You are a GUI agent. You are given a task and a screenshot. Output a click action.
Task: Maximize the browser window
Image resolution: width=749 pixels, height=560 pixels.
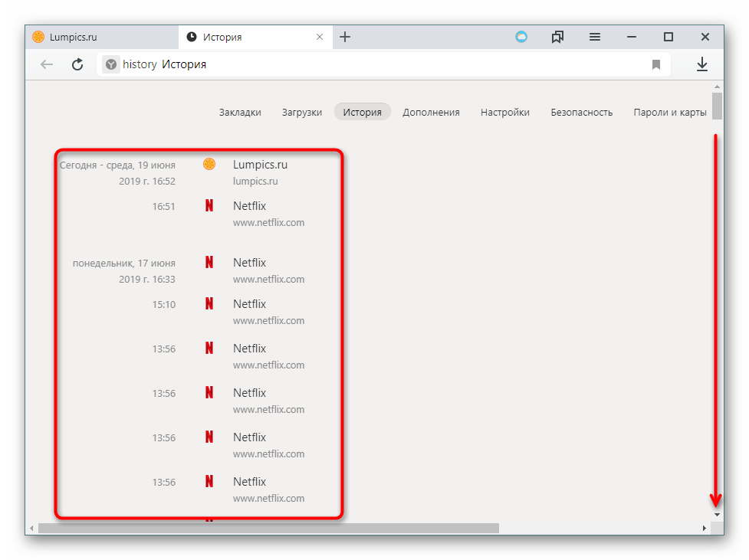(669, 37)
